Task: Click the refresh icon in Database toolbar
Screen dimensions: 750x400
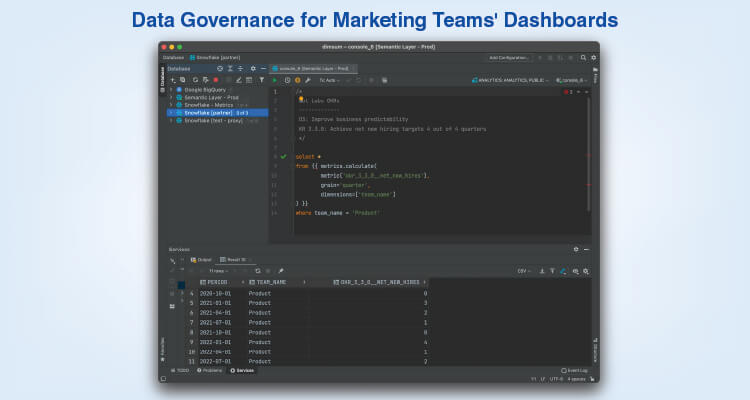Action: 195,80
